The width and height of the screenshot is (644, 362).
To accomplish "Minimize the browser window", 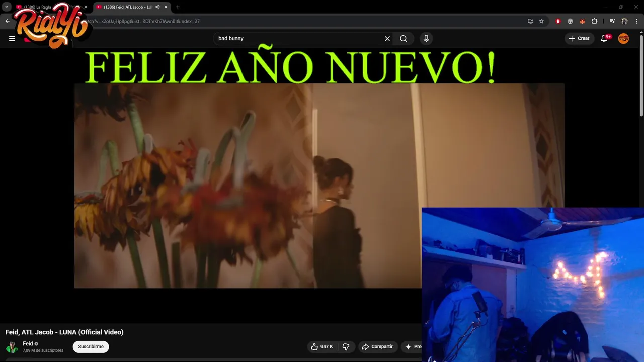I will point(605,7).
